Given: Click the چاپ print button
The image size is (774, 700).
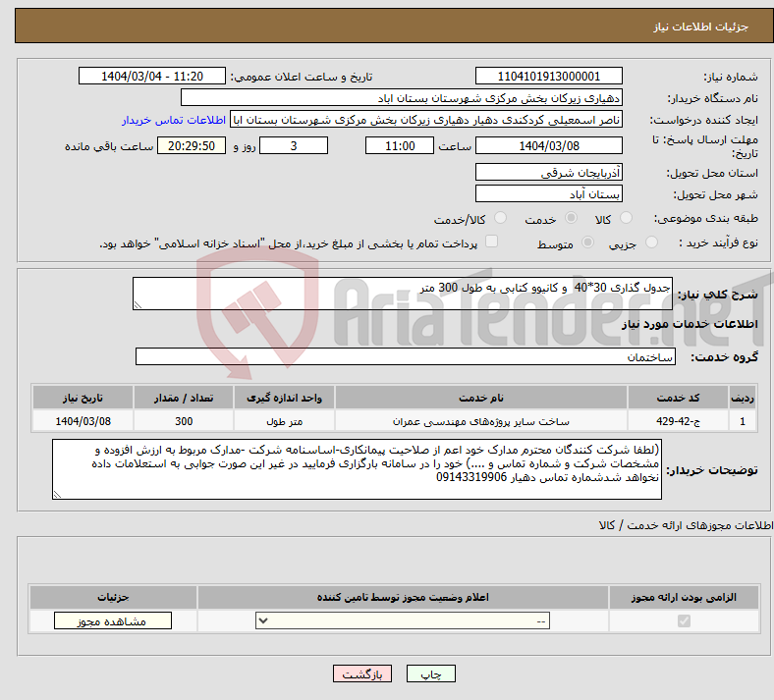Looking at the screenshot, I should [x=431, y=673].
